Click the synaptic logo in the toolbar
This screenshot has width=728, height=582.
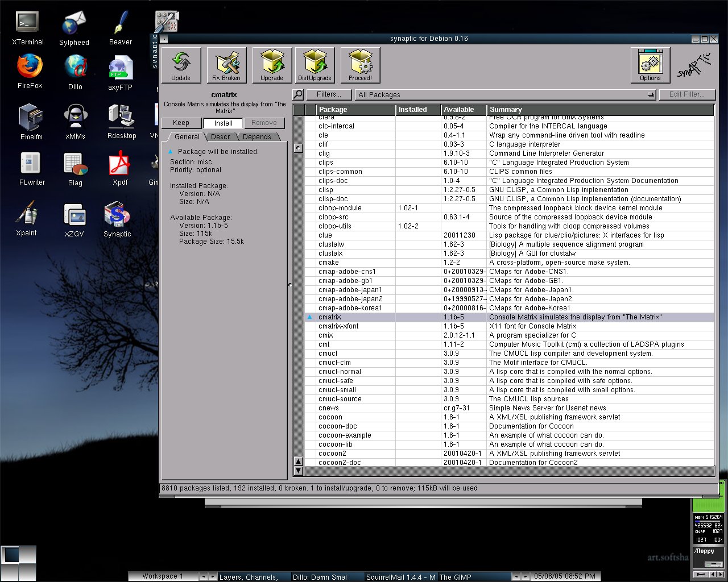[x=694, y=66]
